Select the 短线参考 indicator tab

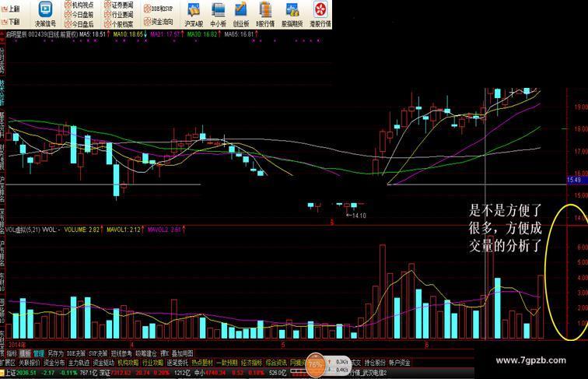point(121,353)
